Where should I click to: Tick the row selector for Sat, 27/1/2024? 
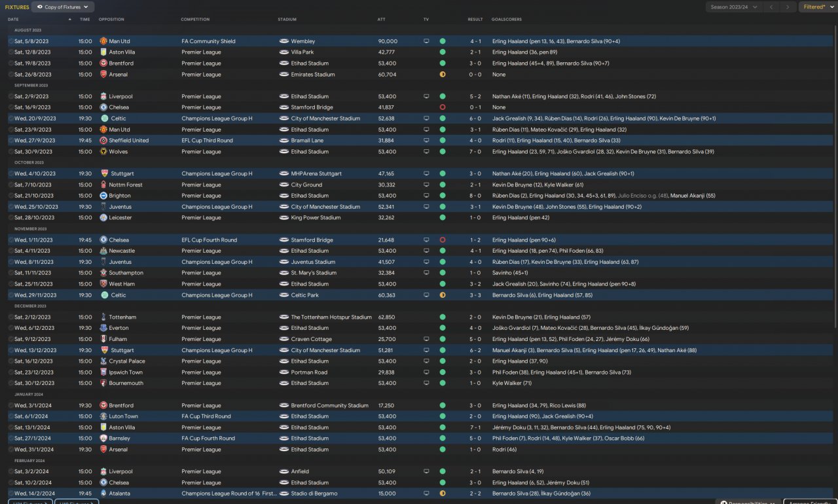tap(11, 439)
